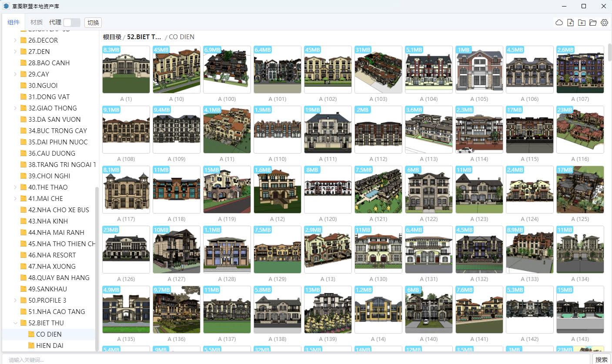Click the 搜索 search button
Image resolution: width=612 pixels, height=364 pixels.
click(602, 360)
